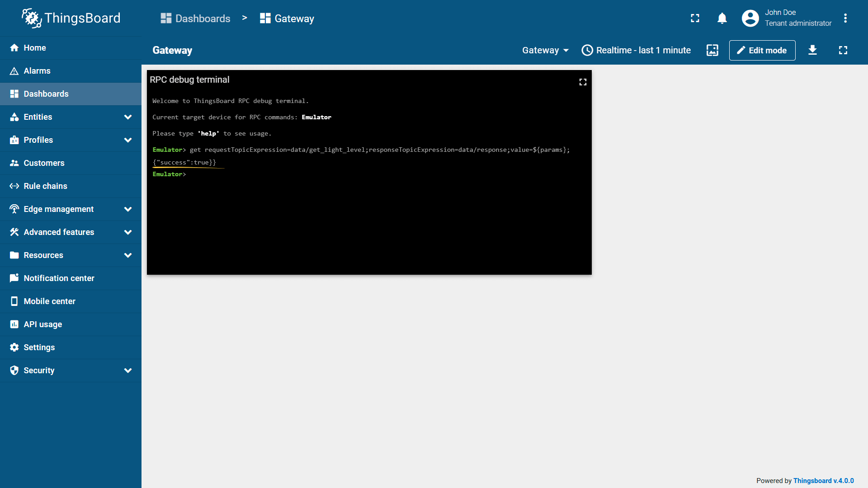Expand the Resources chevron

(x=128, y=255)
